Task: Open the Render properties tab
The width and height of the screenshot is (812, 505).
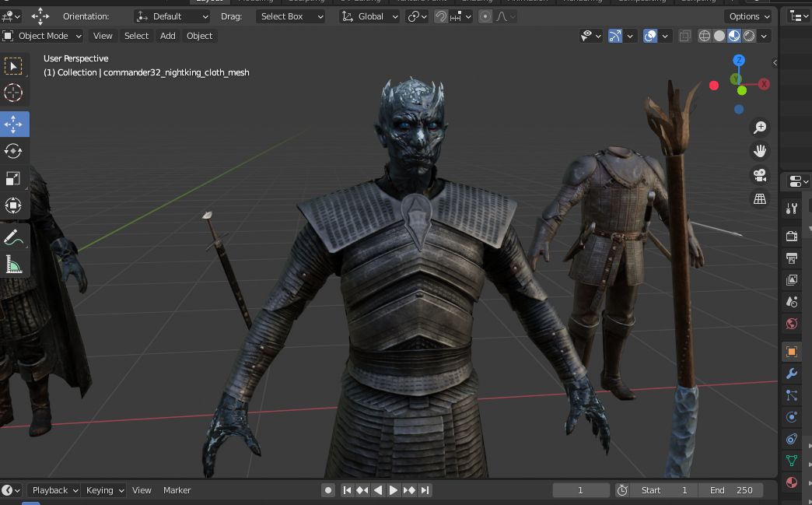Action: click(x=792, y=237)
